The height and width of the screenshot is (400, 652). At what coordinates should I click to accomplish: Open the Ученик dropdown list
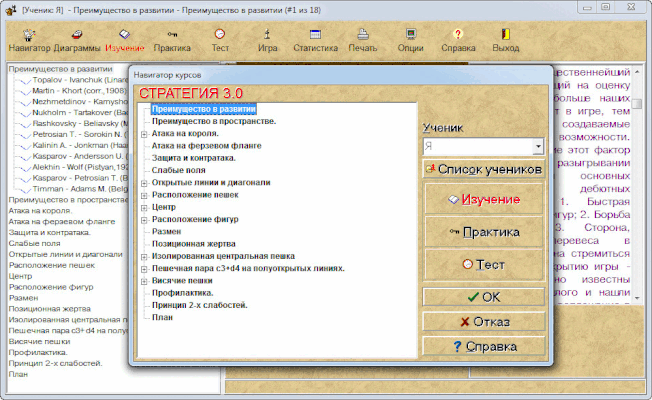[538, 146]
